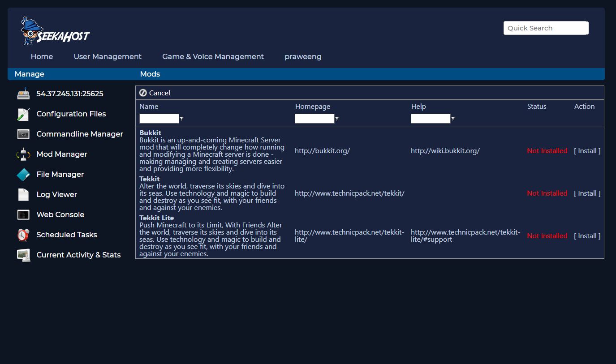Open Web Console from the sidebar
The height and width of the screenshot is (364, 616).
(x=60, y=214)
